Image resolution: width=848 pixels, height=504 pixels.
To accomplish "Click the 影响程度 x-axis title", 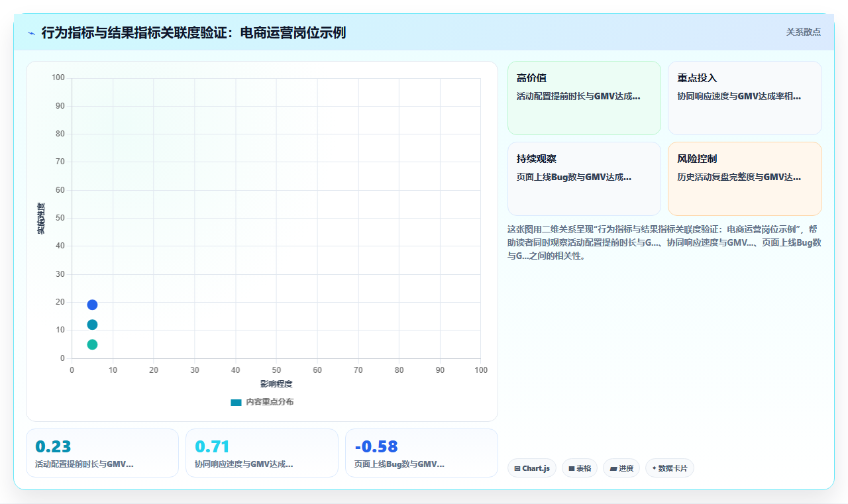I will click(276, 384).
